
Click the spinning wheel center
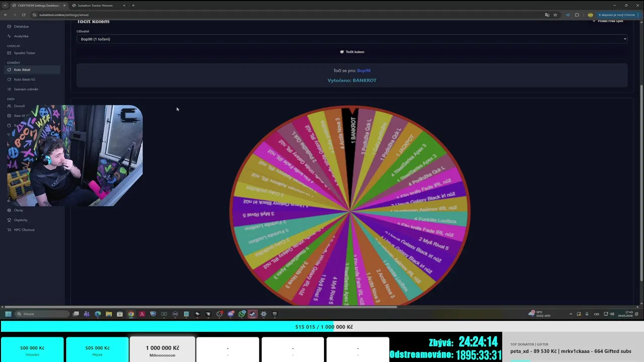click(350, 211)
